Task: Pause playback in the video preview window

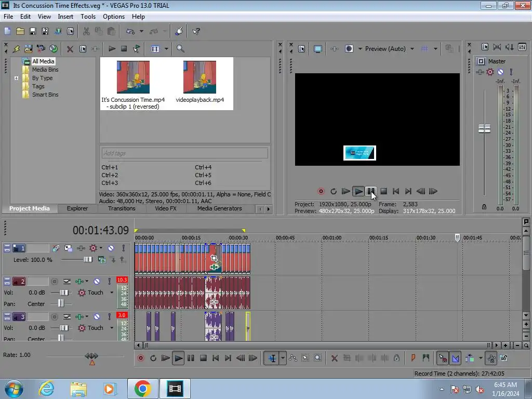Action: point(371,191)
